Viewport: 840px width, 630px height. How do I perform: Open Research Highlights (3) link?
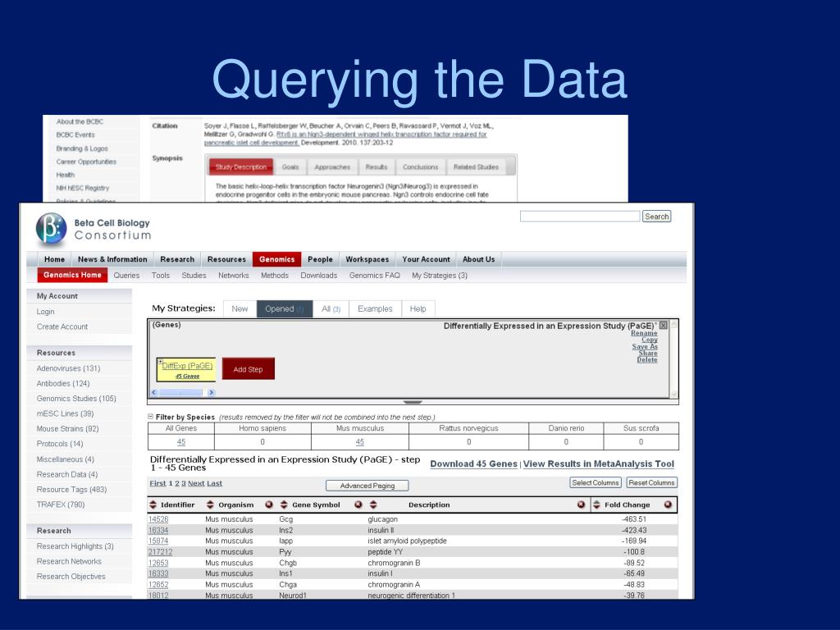(x=75, y=546)
